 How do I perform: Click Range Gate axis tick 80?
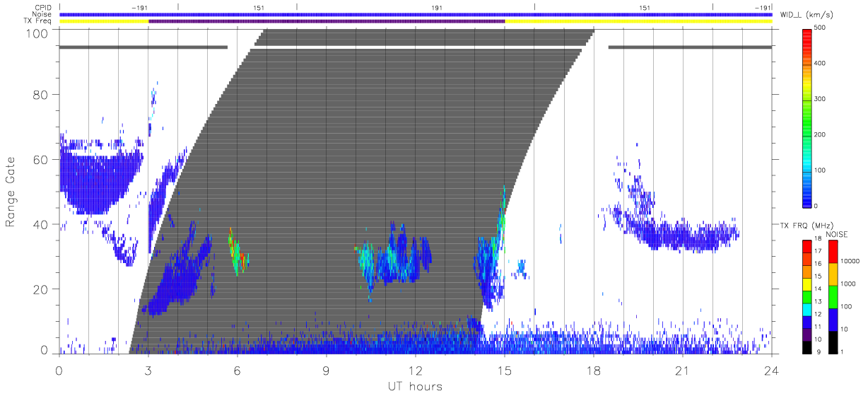pos(42,95)
